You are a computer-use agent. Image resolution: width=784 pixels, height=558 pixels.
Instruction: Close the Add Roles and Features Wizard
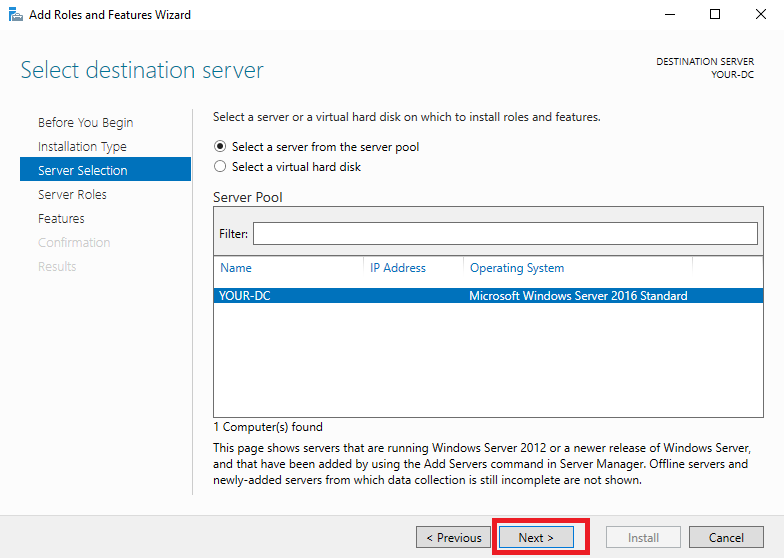tap(760, 14)
